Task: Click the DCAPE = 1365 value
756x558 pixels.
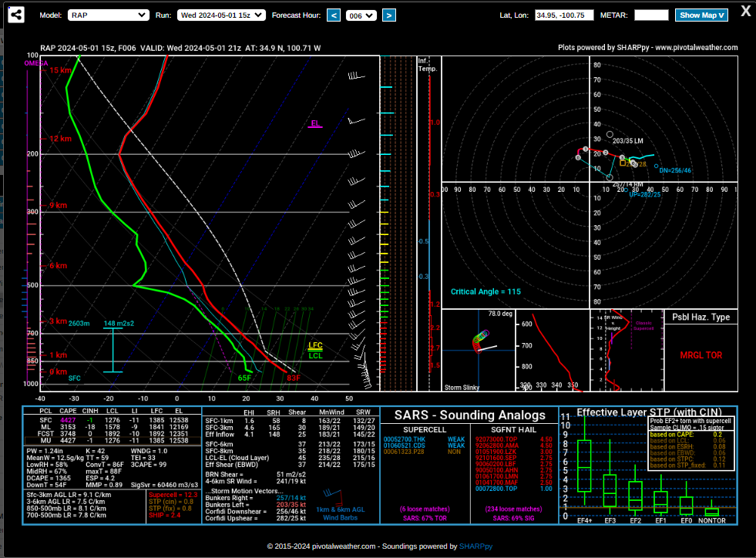Action: [x=49, y=478]
